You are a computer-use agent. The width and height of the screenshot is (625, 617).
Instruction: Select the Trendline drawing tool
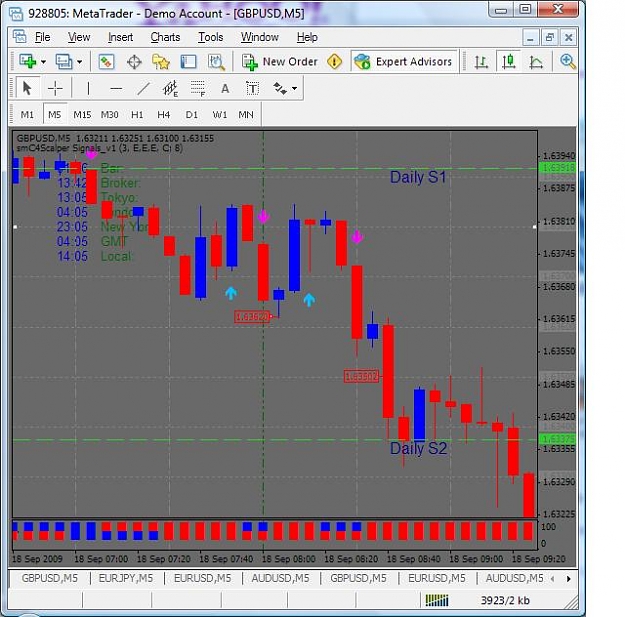pos(143,88)
